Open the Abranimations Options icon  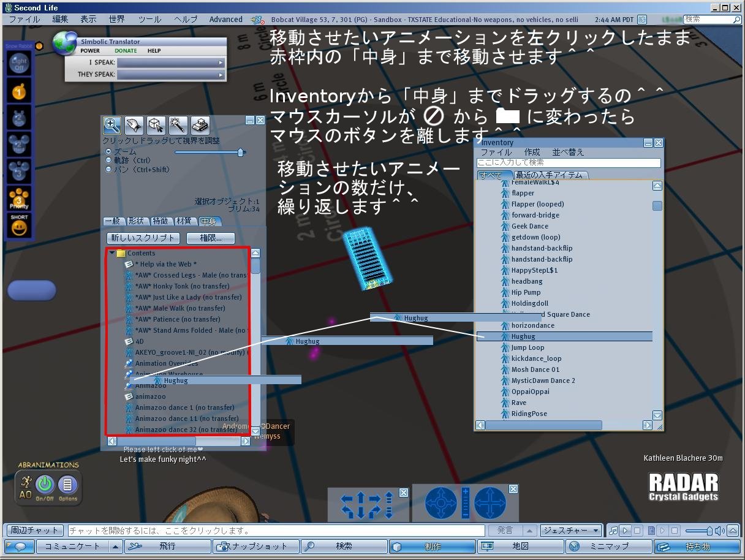coord(67,485)
